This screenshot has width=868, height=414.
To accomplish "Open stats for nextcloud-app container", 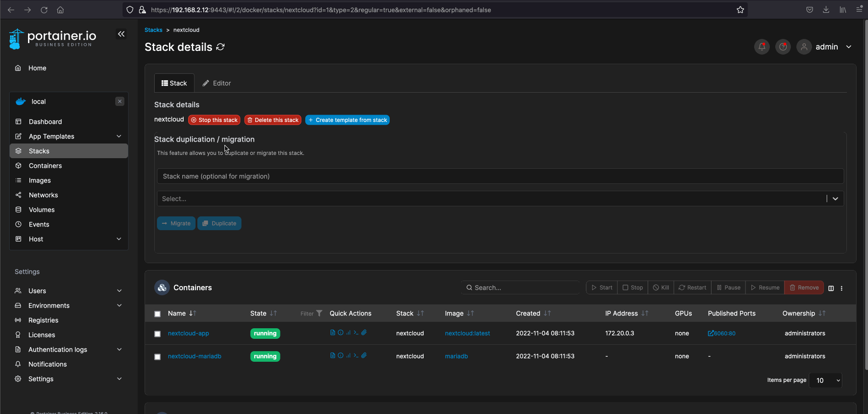I will tap(348, 332).
